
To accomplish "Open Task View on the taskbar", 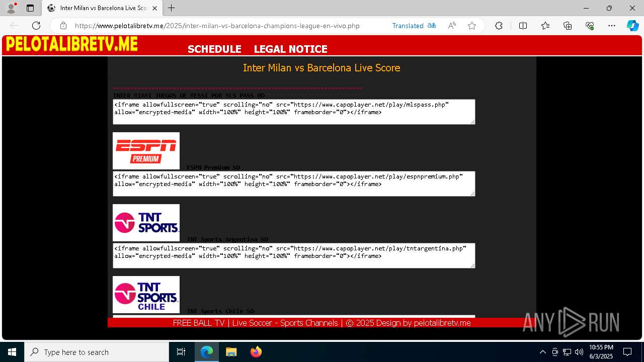I will pyautogui.click(x=181, y=352).
